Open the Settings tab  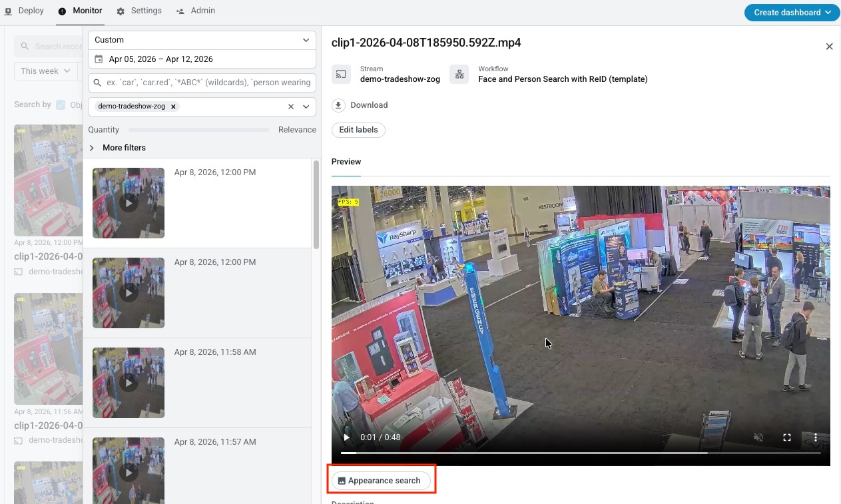tap(139, 11)
